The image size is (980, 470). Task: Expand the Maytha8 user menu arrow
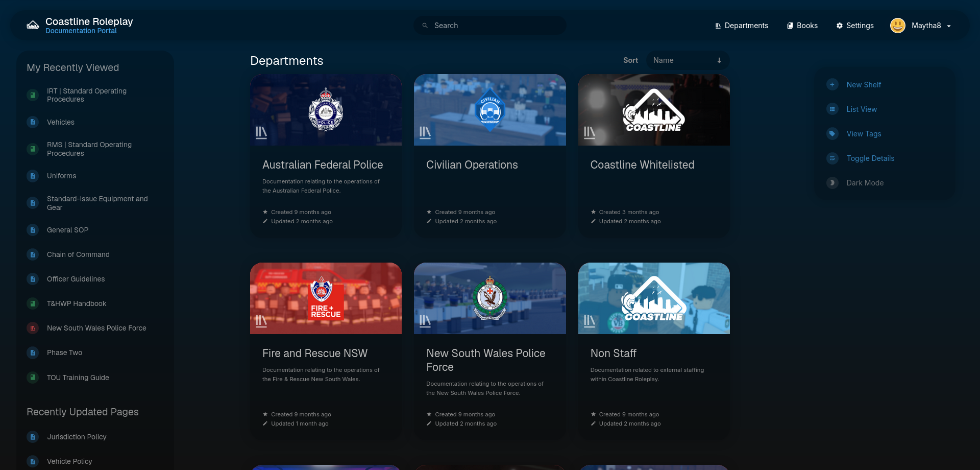click(949, 26)
